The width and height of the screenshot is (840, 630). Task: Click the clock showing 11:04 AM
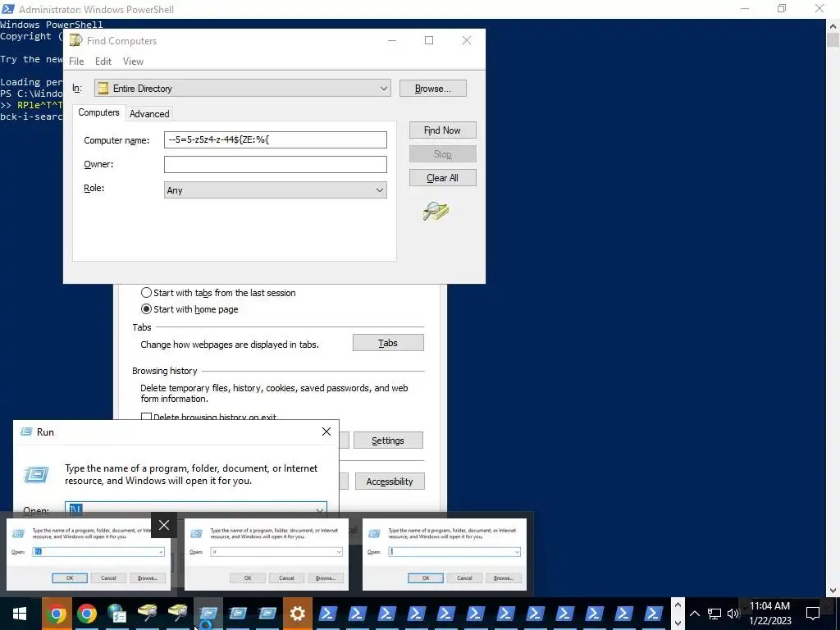click(769, 606)
